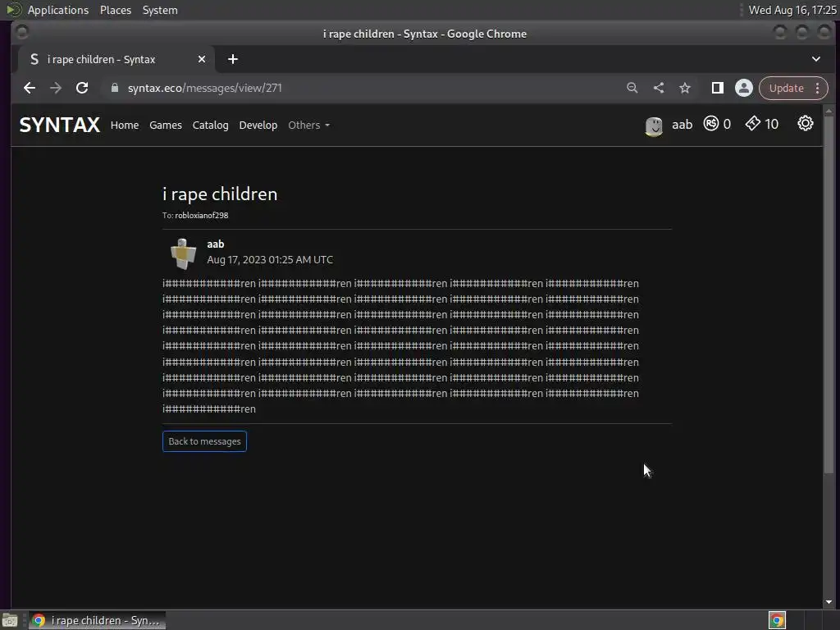This screenshot has height=630, width=840.
Task: Click the window menu button in title bar
Action: pos(22,33)
